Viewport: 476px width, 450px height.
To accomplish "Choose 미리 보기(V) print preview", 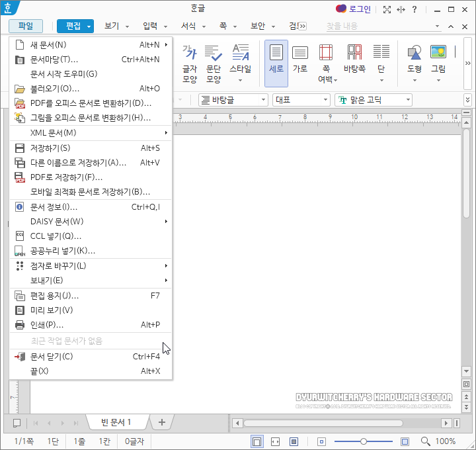I will [91, 310].
